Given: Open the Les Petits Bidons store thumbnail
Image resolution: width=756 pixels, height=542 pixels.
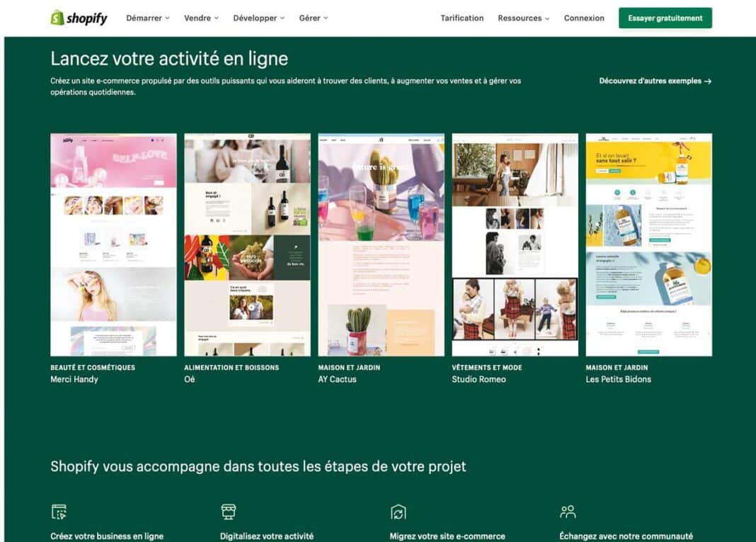Looking at the screenshot, I should coord(648,244).
